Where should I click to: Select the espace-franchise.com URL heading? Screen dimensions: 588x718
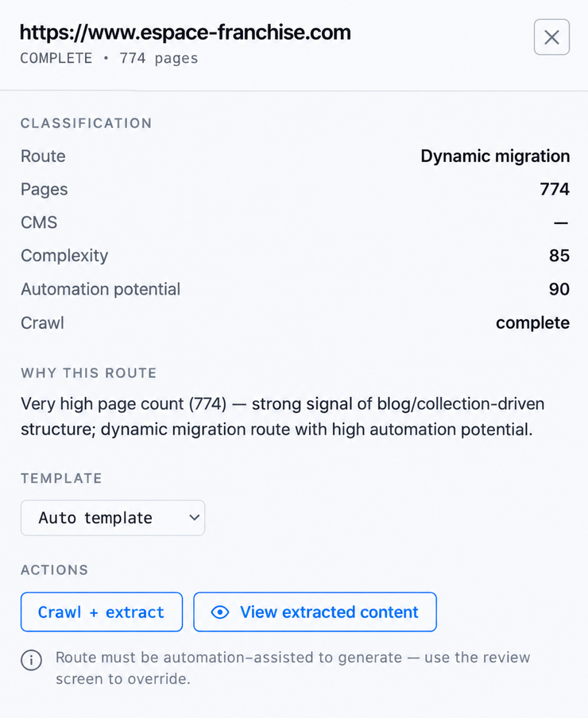[x=185, y=33]
